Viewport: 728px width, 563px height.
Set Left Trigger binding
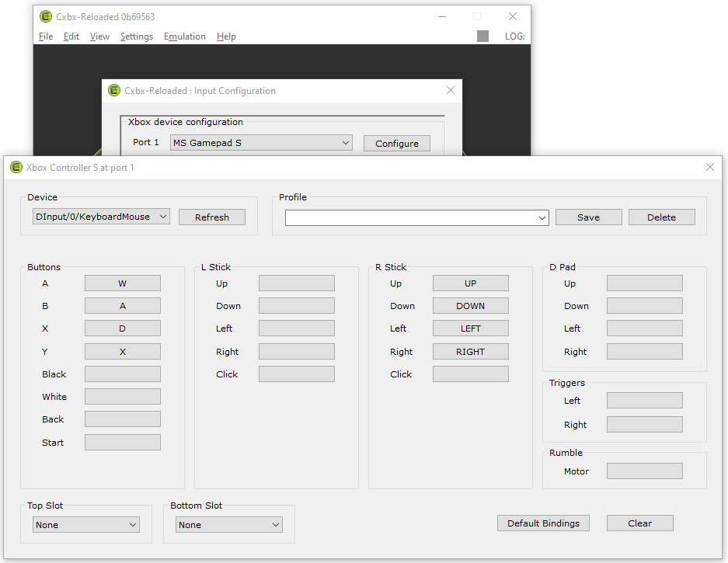pos(645,400)
